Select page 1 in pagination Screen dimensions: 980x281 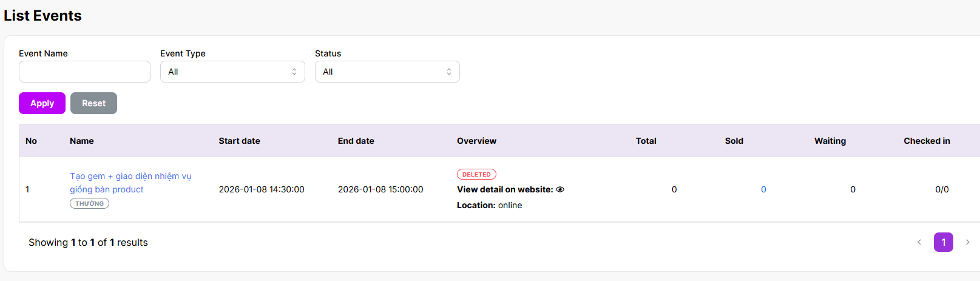943,242
